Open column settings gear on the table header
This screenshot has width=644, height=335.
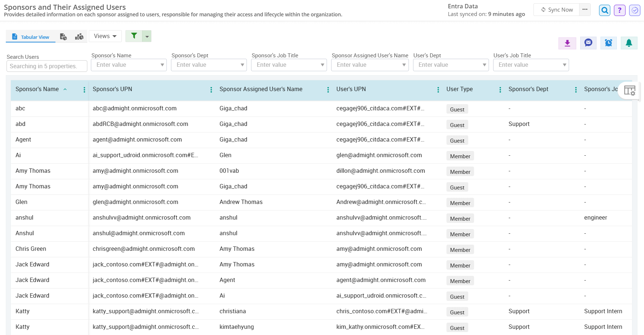pos(630,90)
